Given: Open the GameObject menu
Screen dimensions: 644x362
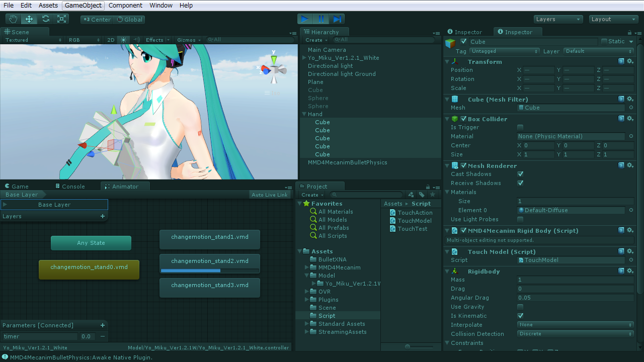Looking at the screenshot, I should 83,5.
